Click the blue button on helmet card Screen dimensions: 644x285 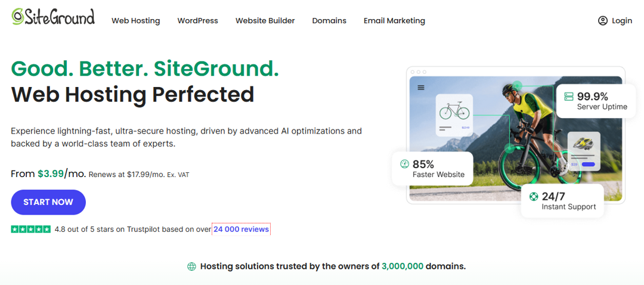coord(589,165)
